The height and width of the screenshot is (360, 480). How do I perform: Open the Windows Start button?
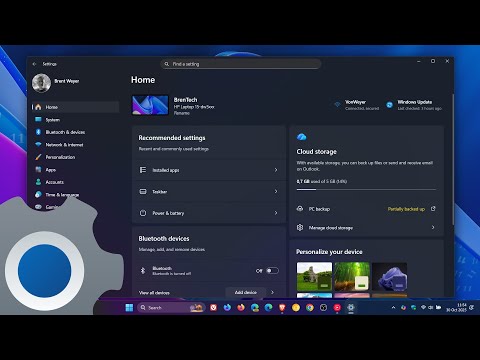pos(129,307)
